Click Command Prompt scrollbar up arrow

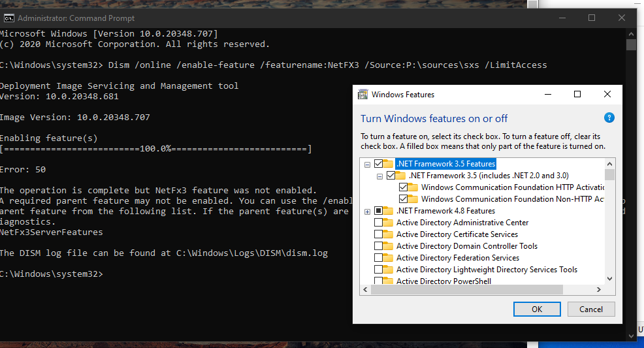pos(632,34)
